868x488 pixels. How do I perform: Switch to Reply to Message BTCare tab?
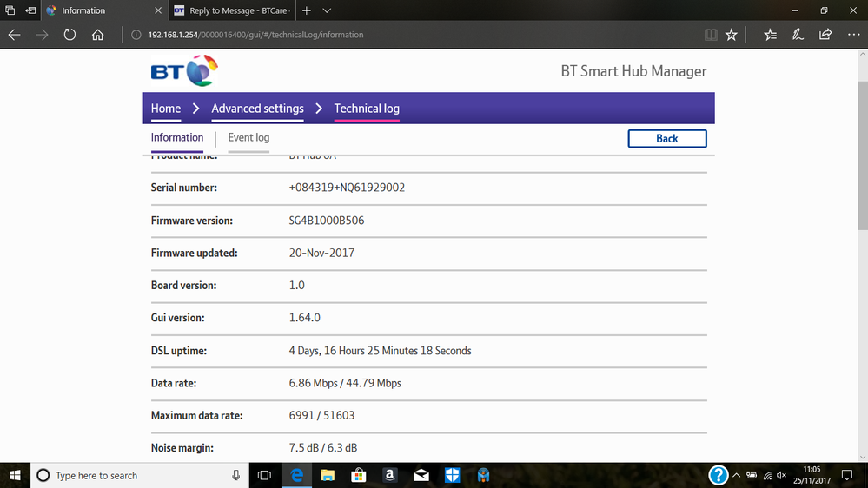232,10
